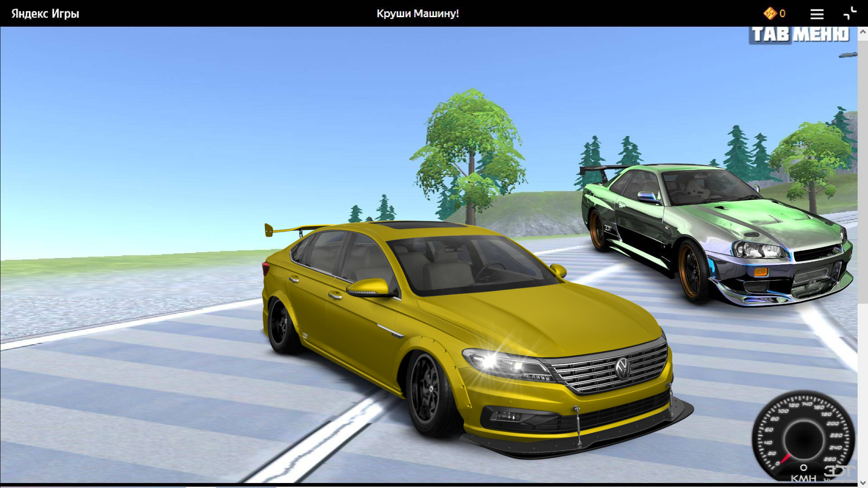Click the KMH label on the speedometer

[804, 478]
